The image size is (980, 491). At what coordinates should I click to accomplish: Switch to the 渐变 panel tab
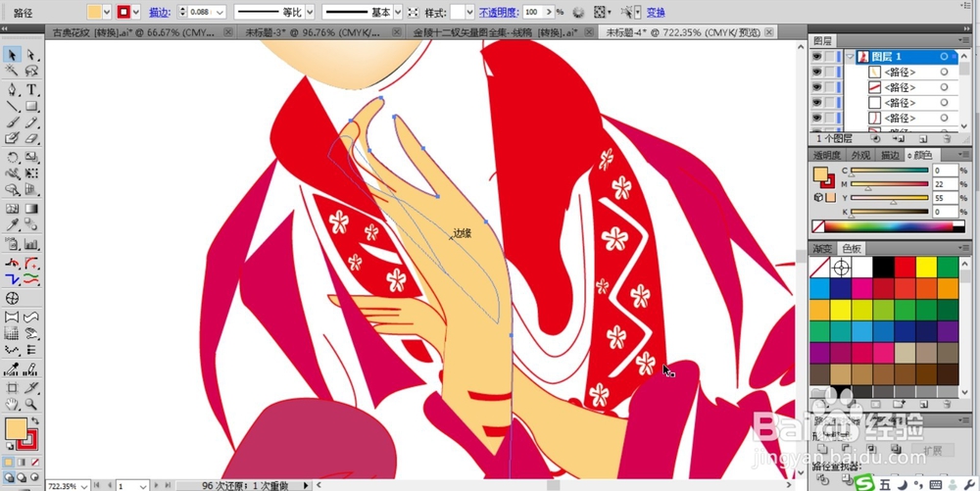(x=822, y=249)
